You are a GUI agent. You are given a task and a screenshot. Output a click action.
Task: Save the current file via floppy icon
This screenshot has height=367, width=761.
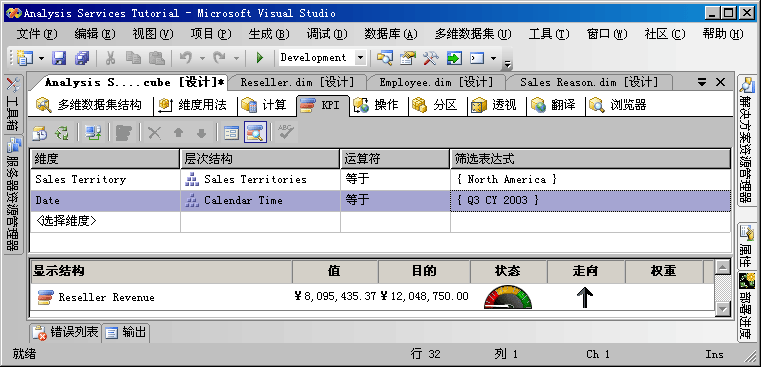point(59,58)
